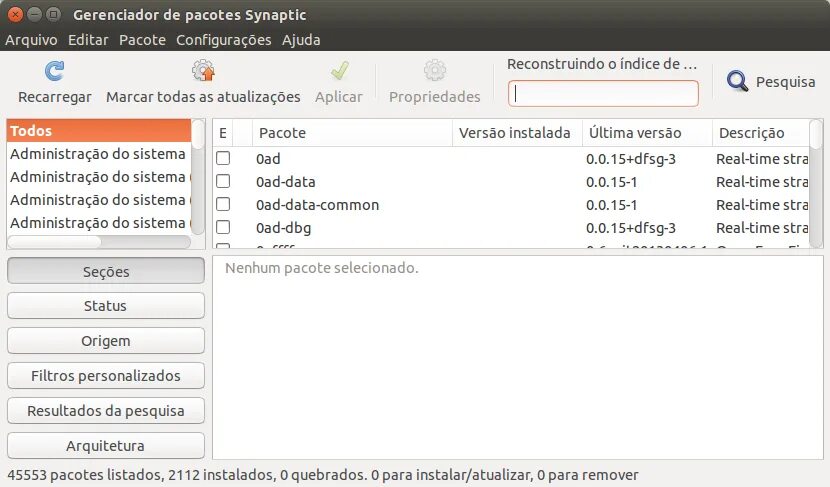The height and width of the screenshot is (487, 830).
Task: Select the package name 0ad-data
Action: click(285, 182)
